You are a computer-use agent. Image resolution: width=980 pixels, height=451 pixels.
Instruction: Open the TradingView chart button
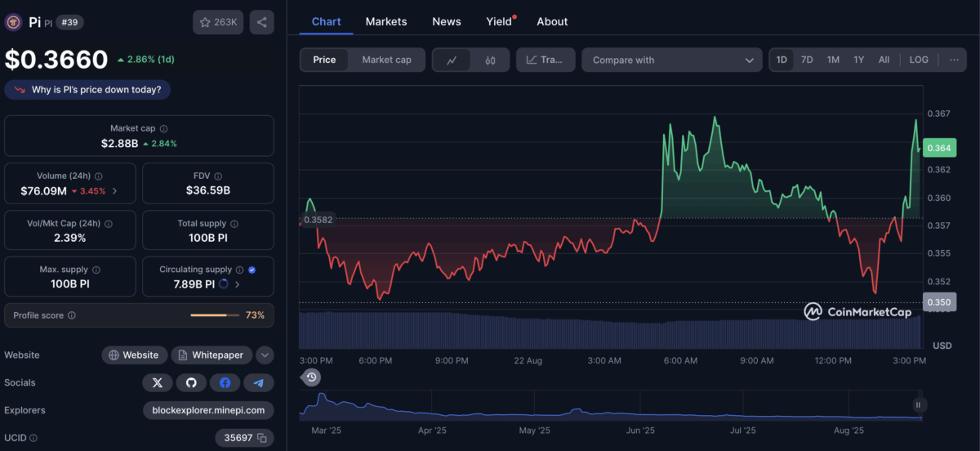point(546,60)
